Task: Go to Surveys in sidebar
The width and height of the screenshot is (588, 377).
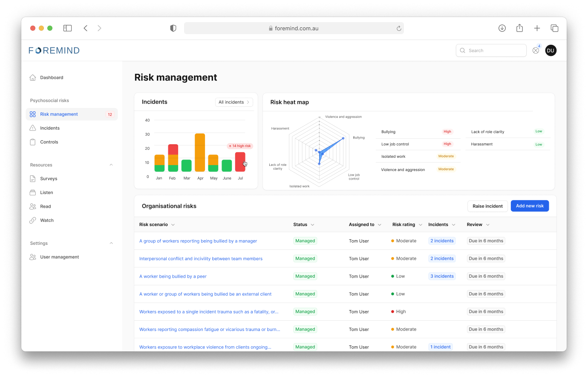Action: coord(49,179)
